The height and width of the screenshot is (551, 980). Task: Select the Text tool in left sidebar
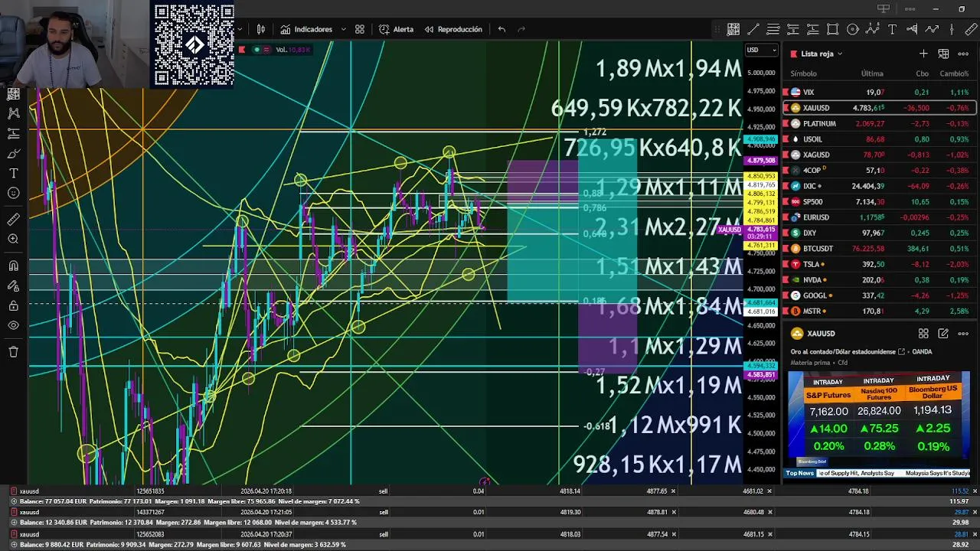click(13, 174)
